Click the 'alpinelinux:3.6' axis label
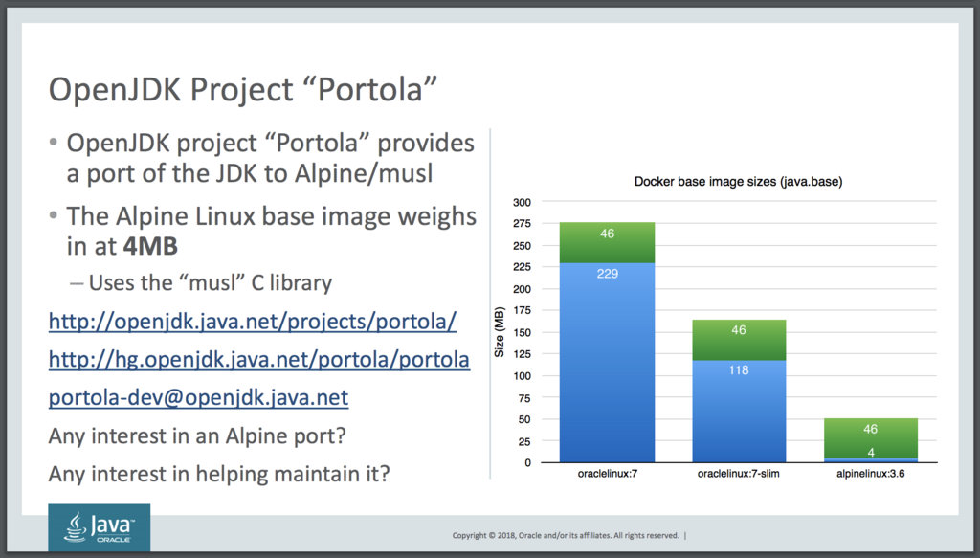The height and width of the screenshot is (558, 980). [x=871, y=474]
